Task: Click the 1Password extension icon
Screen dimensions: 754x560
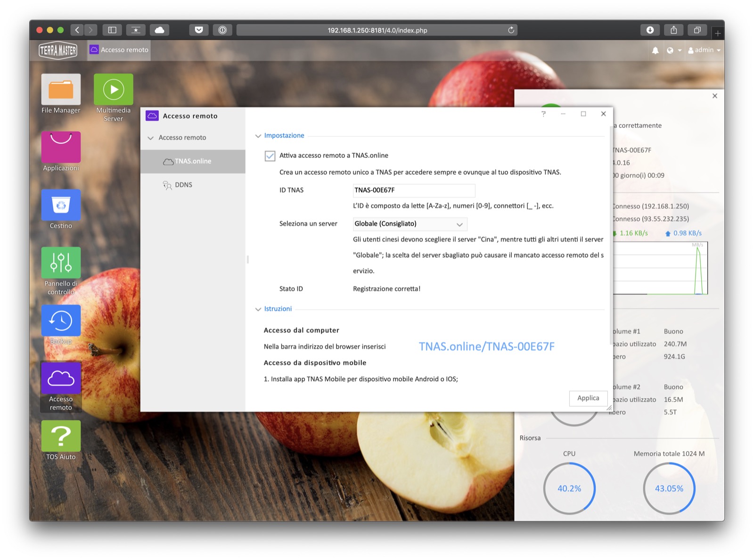Action: tap(222, 30)
